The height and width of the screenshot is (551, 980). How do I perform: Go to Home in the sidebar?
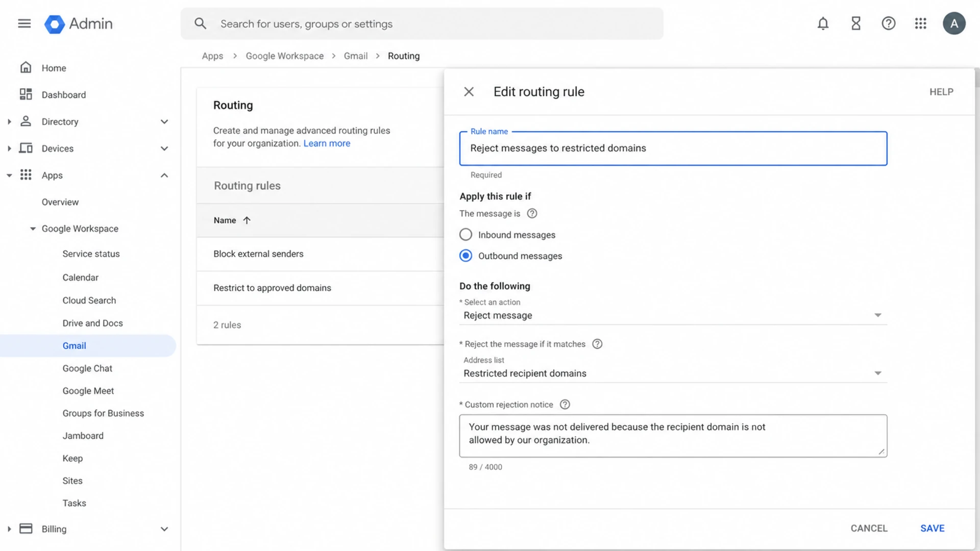[54, 68]
